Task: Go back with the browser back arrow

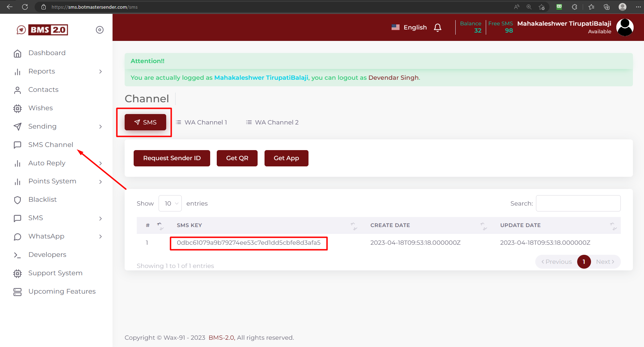Action: coord(10,7)
